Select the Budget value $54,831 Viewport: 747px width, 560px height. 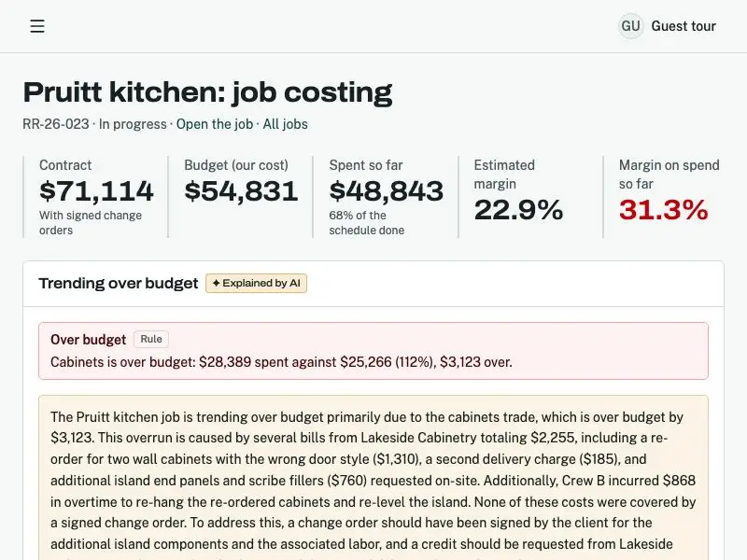[x=241, y=191]
